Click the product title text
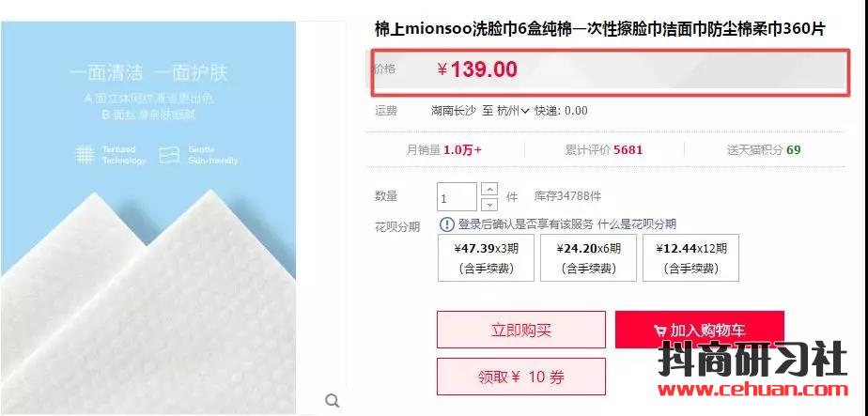Screen dimensions: 868x416 pos(600,29)
